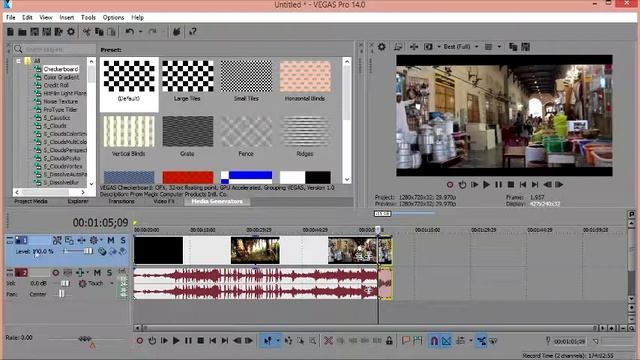This screenshot has height=360, width=640.
Task: Open audio track Touch automation dropdown
Action: (111, 283)
